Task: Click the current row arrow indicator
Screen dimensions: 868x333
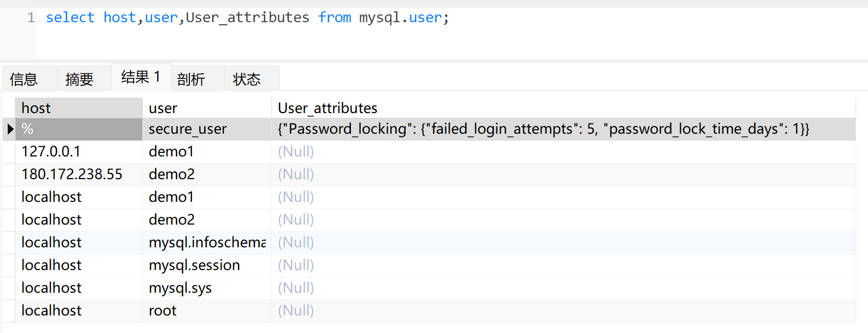Action: (x=10, y=129)
